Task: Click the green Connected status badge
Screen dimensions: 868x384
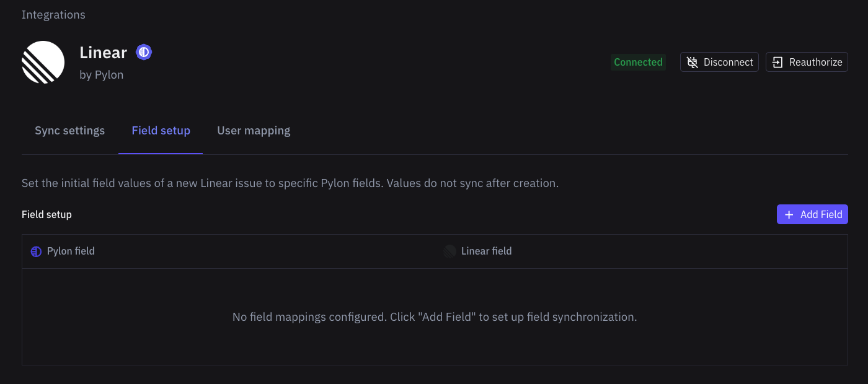Action: click(638, 62)
